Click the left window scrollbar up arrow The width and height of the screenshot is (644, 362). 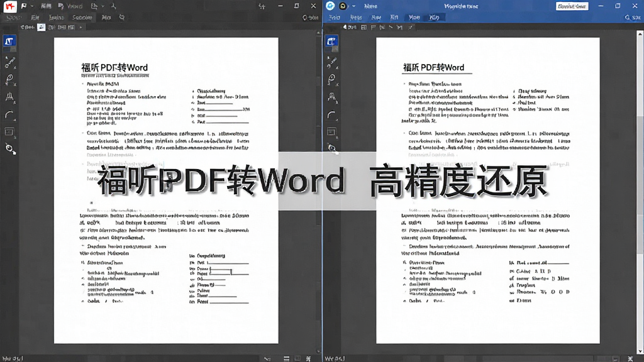(x=319, y=33)
